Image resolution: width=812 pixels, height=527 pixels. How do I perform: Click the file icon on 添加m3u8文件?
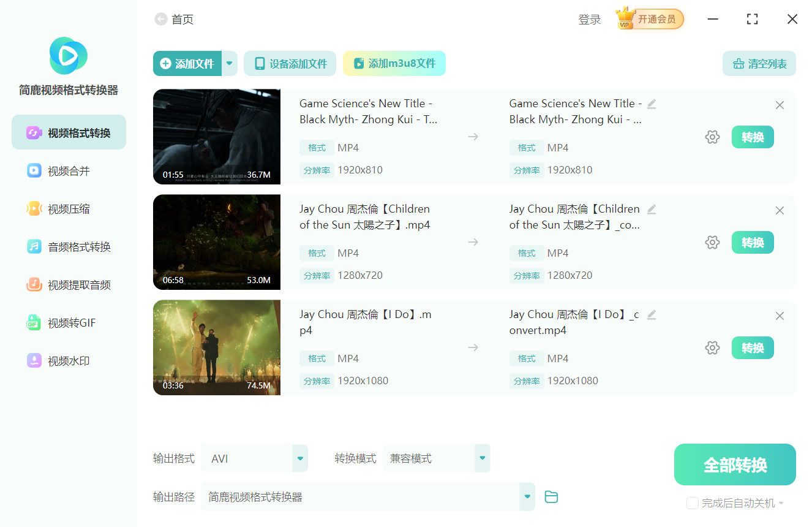pyautogui.click(x=359, y=64)
